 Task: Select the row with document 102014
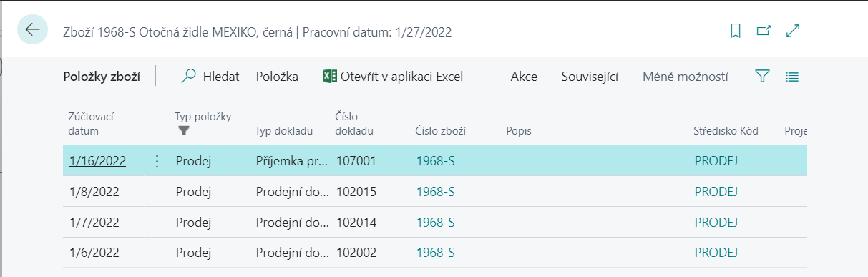pyautogui.click(x=434, y=223)
